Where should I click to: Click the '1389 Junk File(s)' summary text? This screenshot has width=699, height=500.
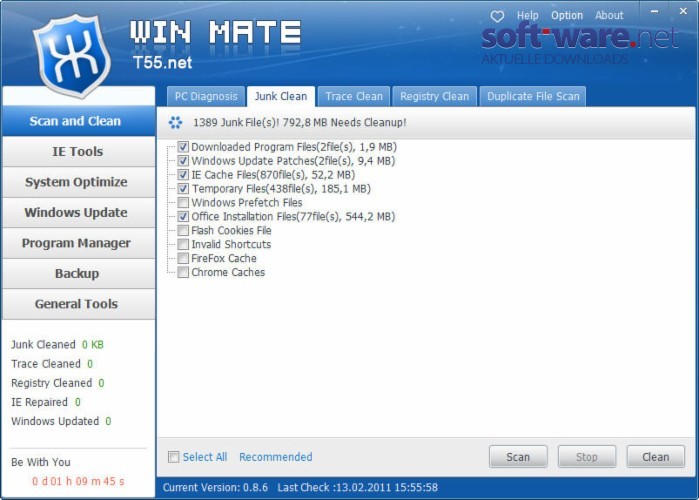[299, 123]
